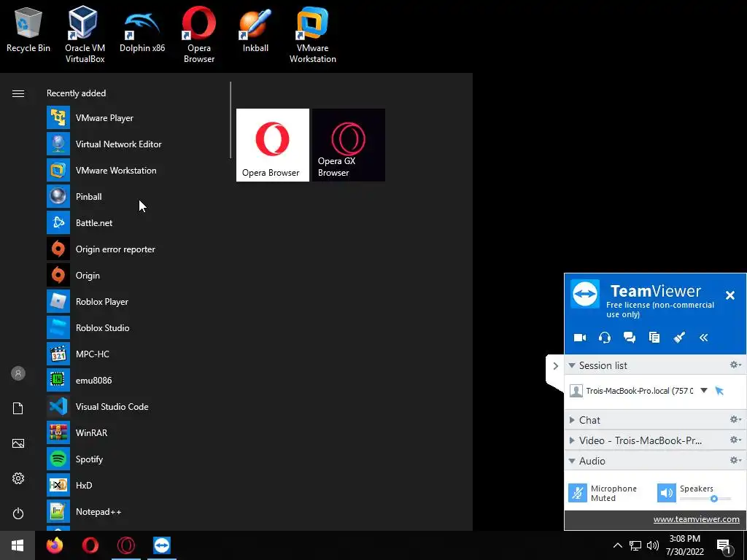Mute TeamViewer speakers button
This screenshot has width=747, height=560.
667,493
